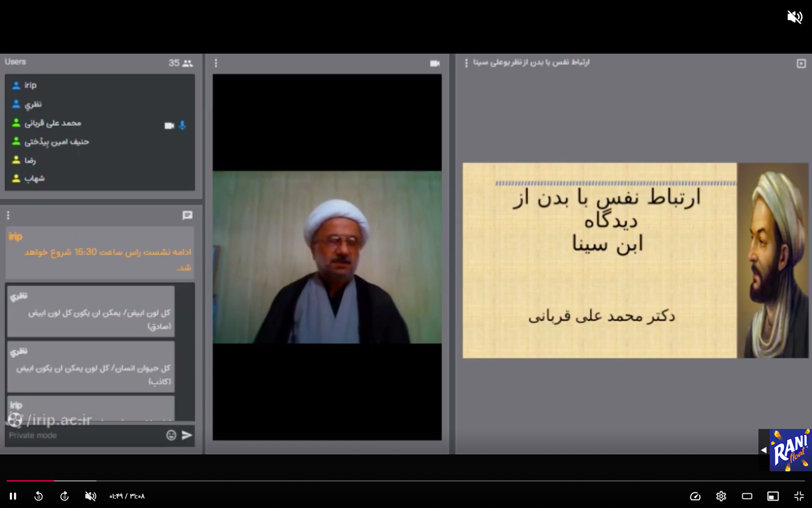Open the emoji picker in chat
Viewport: 812px width, 508px height.
point(171,435)
